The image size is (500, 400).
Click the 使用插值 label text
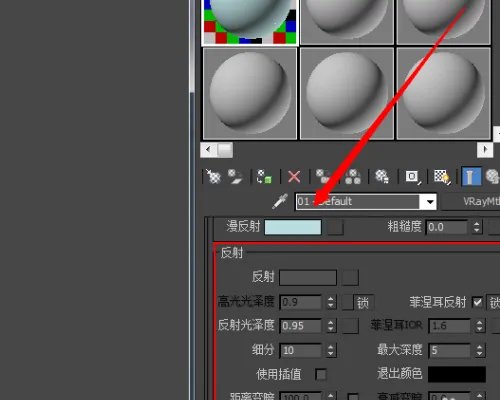pos(279,374)
